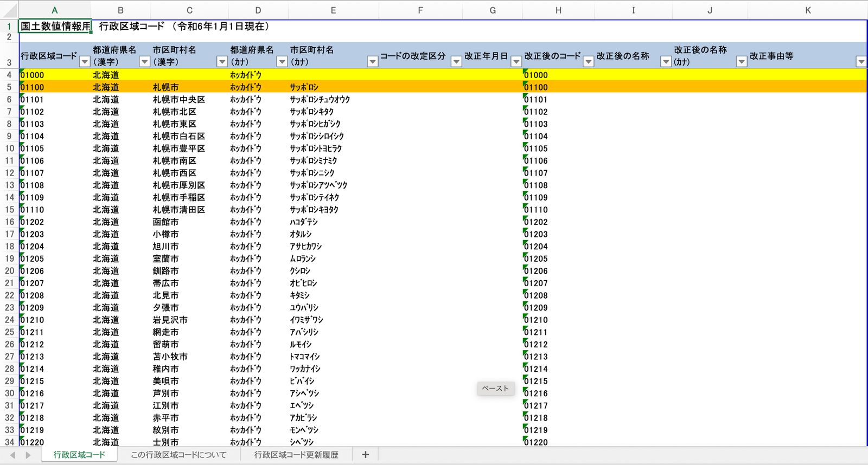Viewport: 868px width, 465px height.
Task: Open the 改正後のコード filter dropdown
Action: [588, 62]
